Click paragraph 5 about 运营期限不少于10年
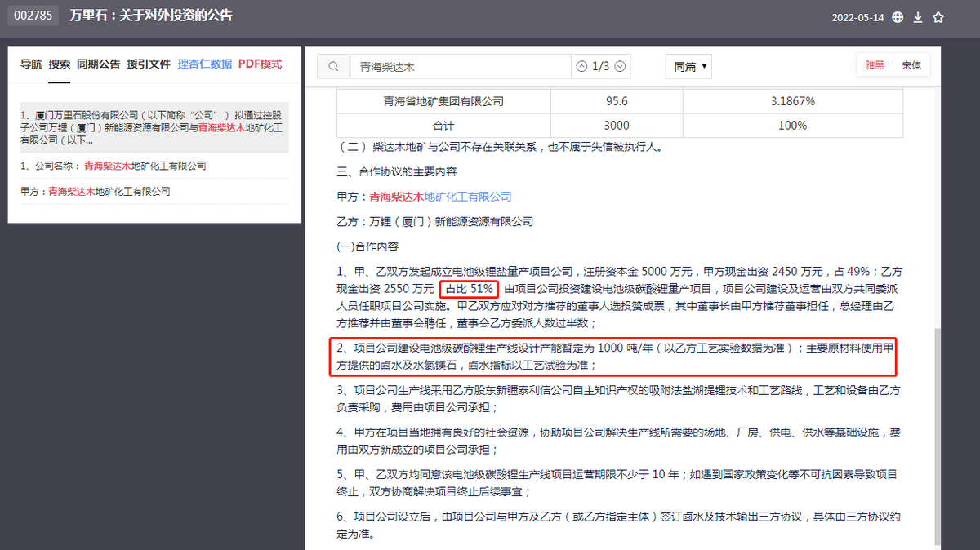 pos(619,484)
